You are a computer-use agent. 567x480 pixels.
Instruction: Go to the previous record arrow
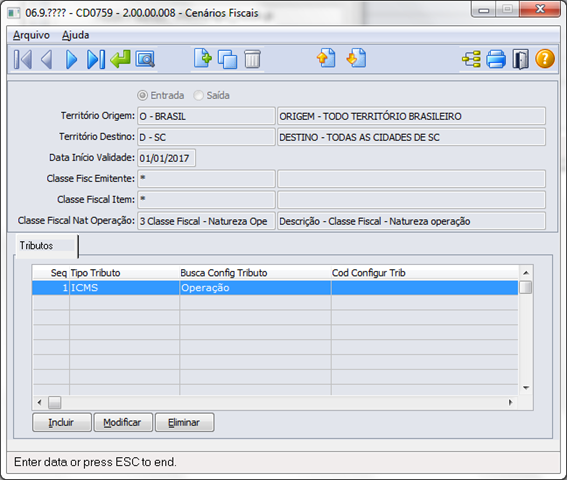pyautogui.click(x=47, y=59)
